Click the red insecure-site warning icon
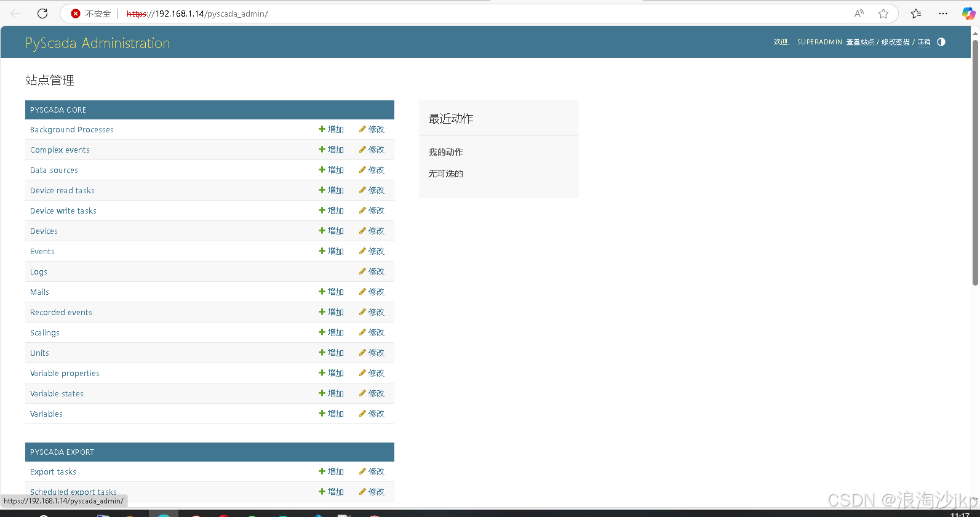The width and height of the screenshot is (980, 517). point(76,14)
